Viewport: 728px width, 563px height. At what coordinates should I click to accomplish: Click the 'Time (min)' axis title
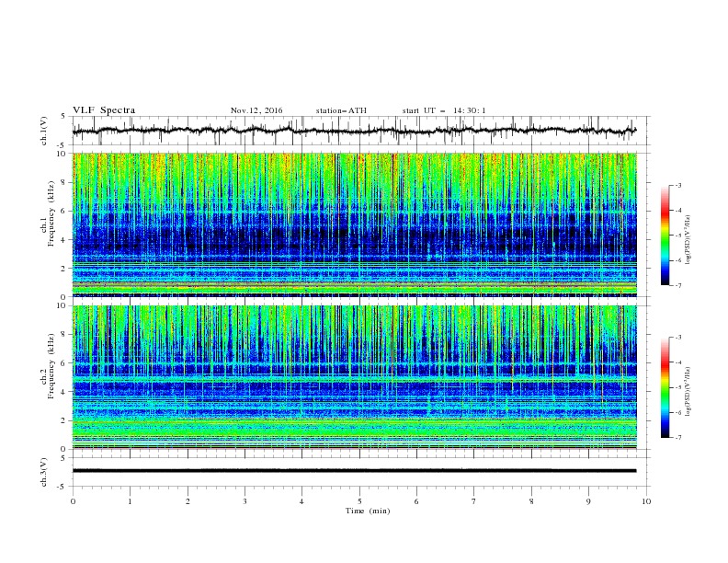(368, 511)
